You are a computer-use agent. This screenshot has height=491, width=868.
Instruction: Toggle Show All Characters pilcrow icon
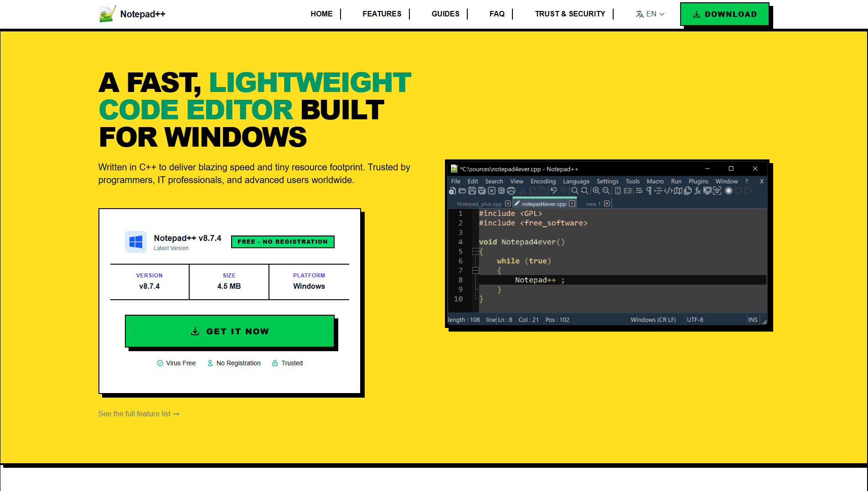[649, 191]
